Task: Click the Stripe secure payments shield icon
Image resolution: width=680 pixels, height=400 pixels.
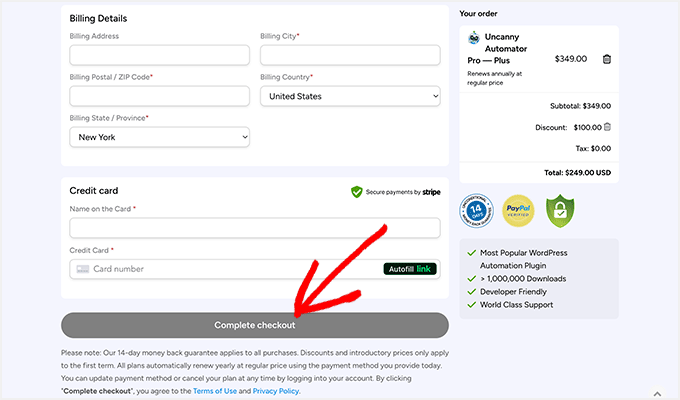Action: 356,192
